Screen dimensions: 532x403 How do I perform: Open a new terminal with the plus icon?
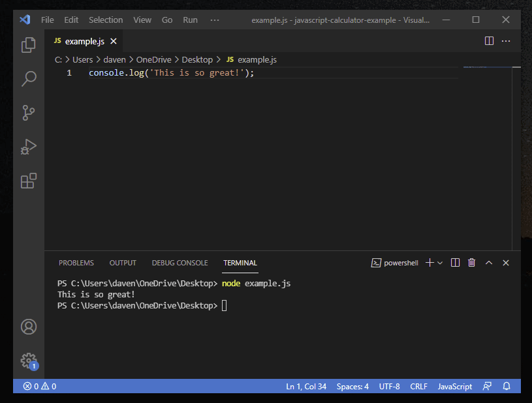(429, 262)
